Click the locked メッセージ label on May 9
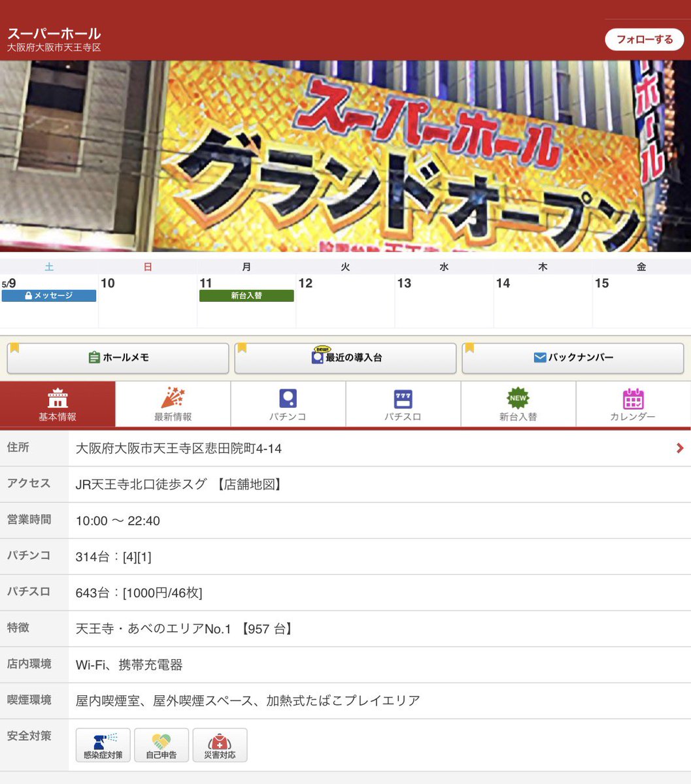Image resolution: width=691 pixels, height=784 pixels. [x=49, y=296]
